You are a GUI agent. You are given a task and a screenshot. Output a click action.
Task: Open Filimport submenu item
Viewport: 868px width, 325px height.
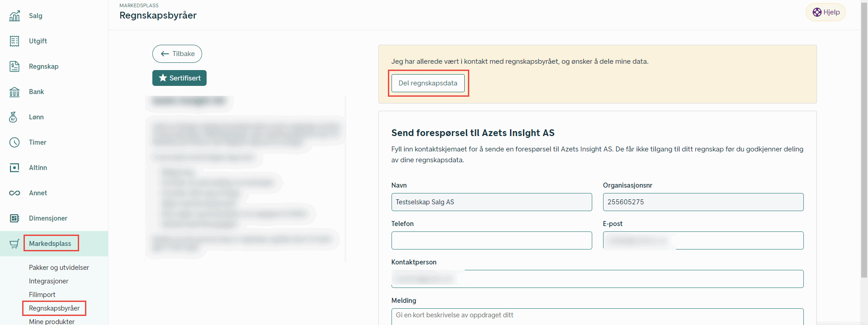(42, 295)
